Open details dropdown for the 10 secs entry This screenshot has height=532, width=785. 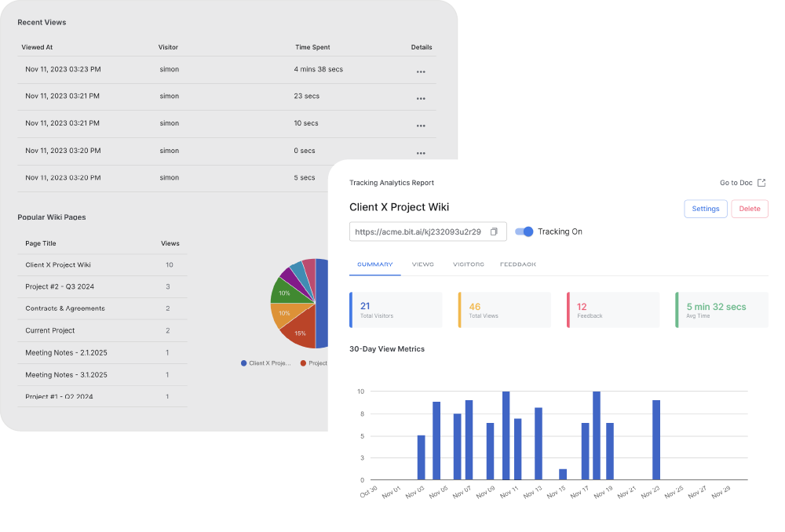(421, 125)
